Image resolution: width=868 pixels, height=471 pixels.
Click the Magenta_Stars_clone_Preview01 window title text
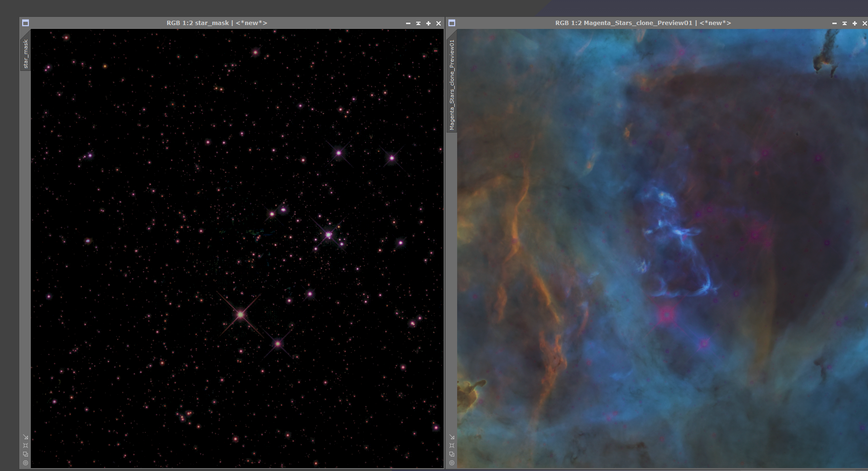pyautogui.click(x=643, y=23)
